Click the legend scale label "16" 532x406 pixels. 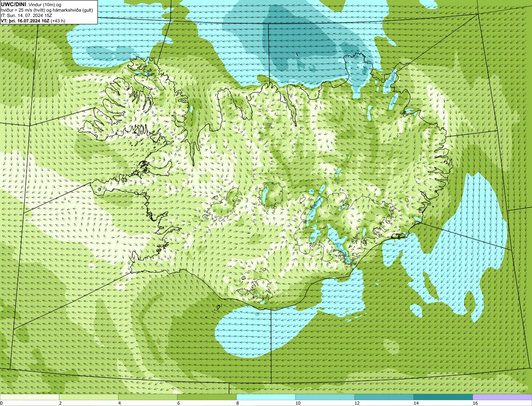[x=475, y=403]
